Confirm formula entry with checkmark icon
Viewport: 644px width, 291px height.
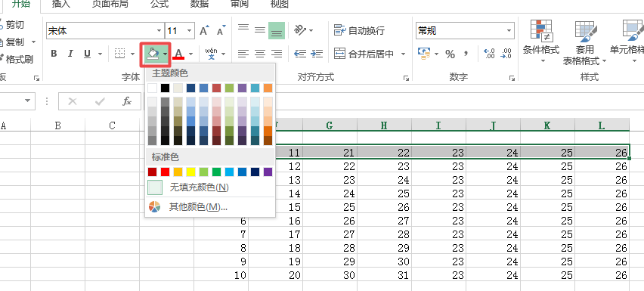click(100, 101)
